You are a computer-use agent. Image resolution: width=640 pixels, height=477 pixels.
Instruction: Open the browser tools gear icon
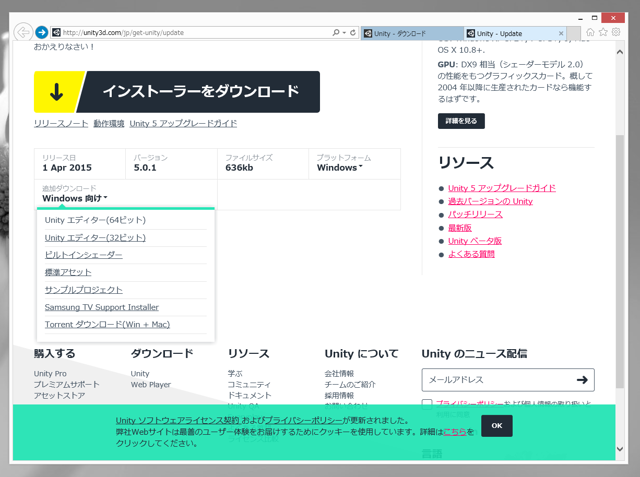tap(616, 32)
